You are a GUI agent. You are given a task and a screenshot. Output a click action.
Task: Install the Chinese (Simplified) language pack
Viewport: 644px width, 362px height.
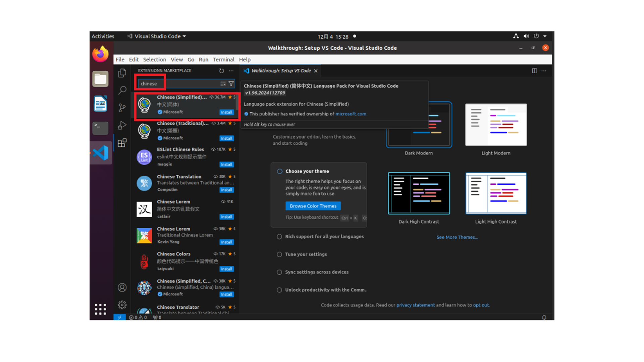tap(226, 112)
